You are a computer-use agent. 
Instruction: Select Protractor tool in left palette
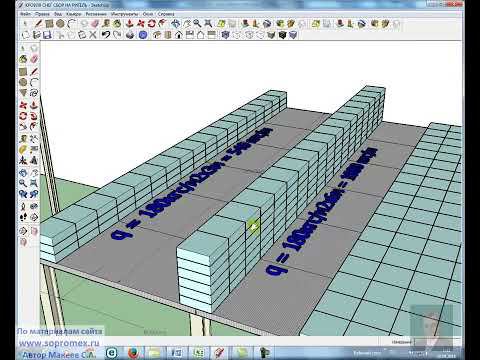coord(23,149)
